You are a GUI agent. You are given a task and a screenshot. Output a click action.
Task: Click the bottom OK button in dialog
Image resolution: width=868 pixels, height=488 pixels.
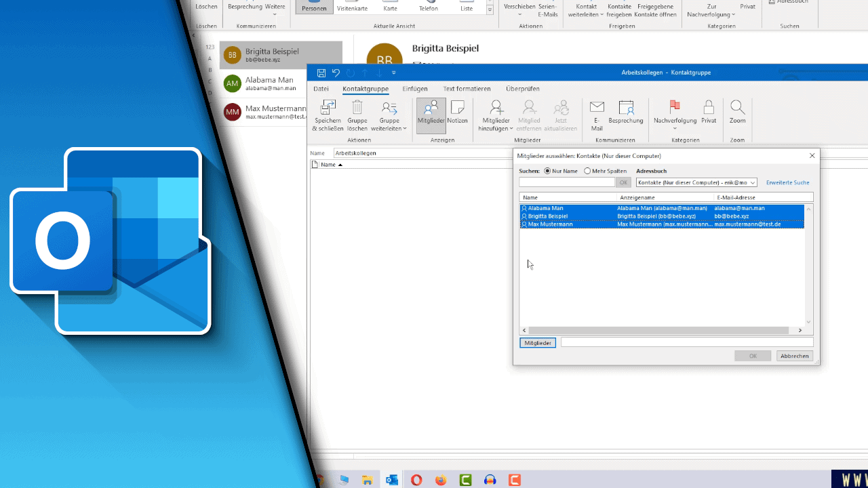(753, 356)
